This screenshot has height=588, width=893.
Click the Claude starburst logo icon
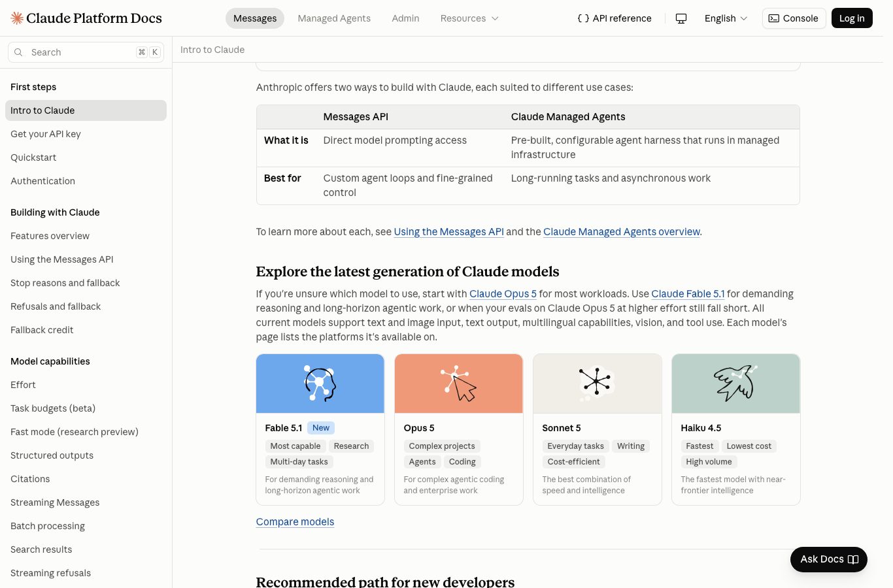pos(17,18)
